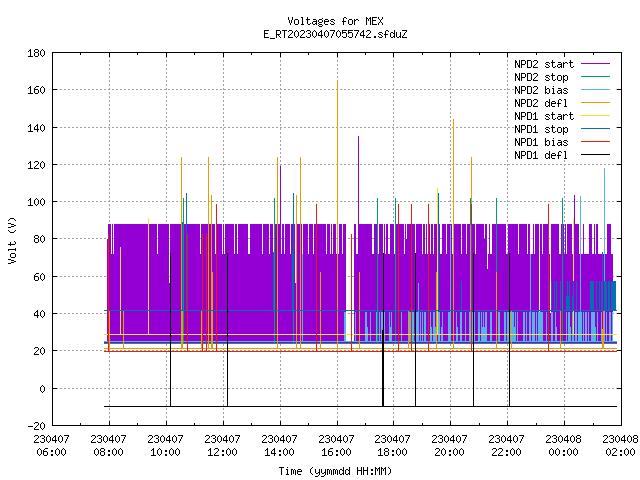Click the x-axis time label 22:00

click(507, 452)
